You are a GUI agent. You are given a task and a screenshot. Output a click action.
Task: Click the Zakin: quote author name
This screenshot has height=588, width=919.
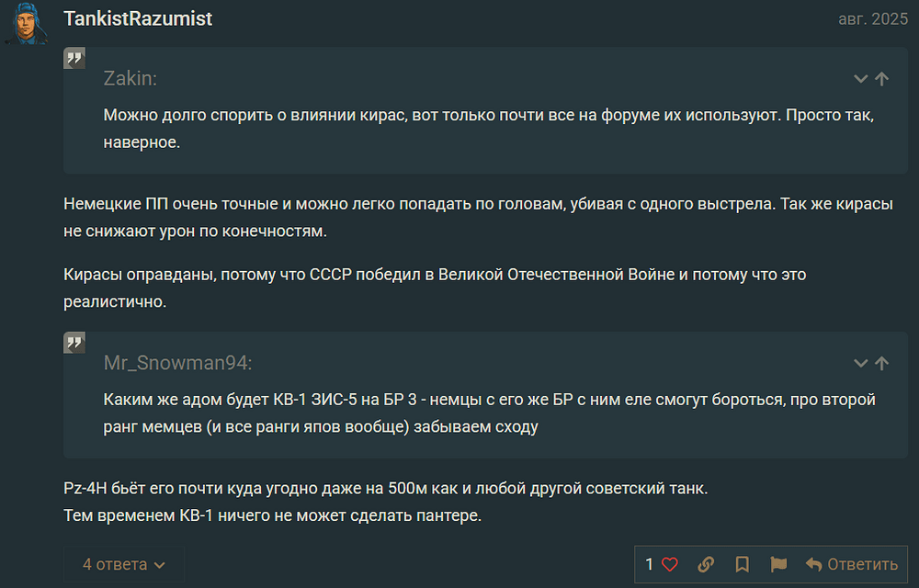click(130, 79)
